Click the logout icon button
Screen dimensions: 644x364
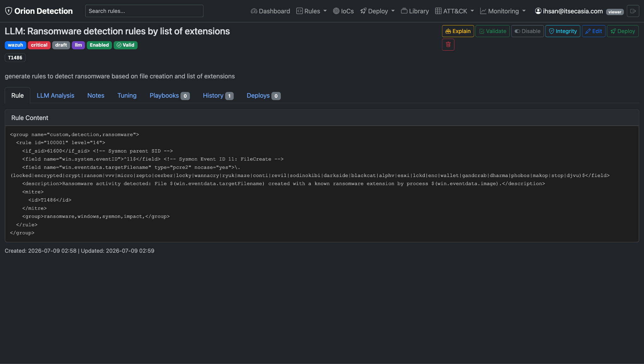coord(633,11)
